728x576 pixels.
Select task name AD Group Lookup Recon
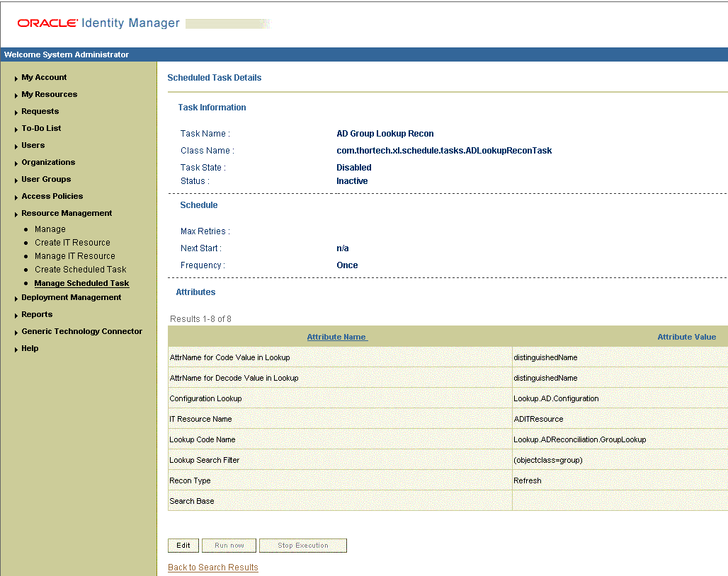[385, 134]
